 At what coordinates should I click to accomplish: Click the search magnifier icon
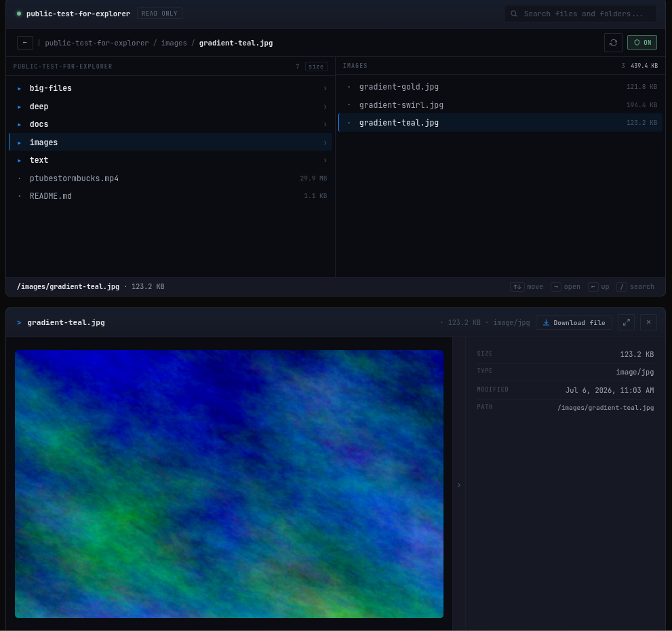click(514, 14)
